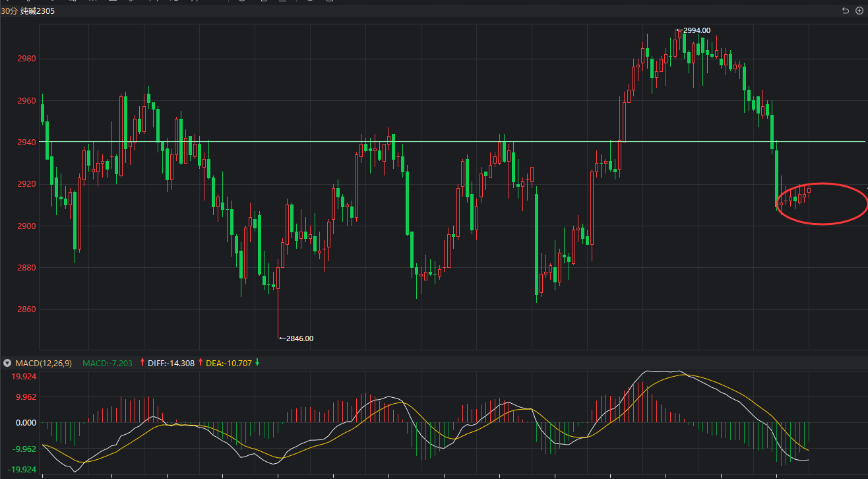Select the DEA:-10.707 readout
The image size is (868, 479).
229,363
